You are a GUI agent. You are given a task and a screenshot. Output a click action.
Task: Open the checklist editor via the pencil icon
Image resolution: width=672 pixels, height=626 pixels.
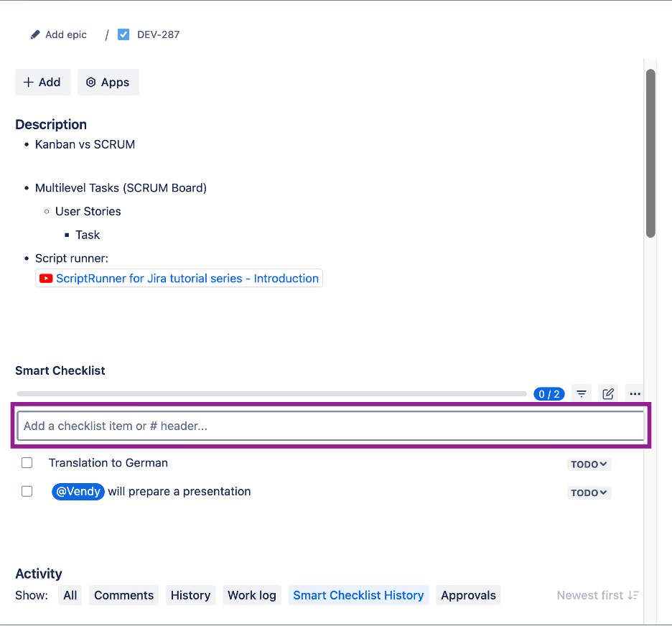[x=607, y=393]
